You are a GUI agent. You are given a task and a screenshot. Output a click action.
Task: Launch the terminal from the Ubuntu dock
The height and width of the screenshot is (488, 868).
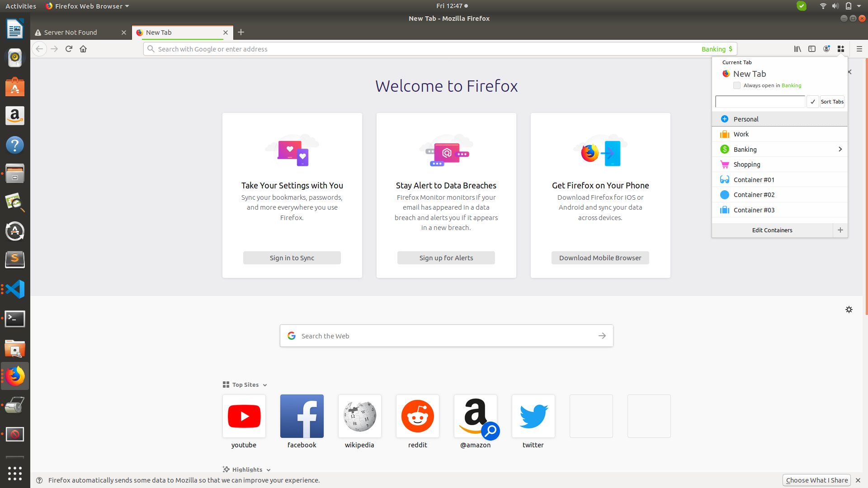tap(15, 319)
